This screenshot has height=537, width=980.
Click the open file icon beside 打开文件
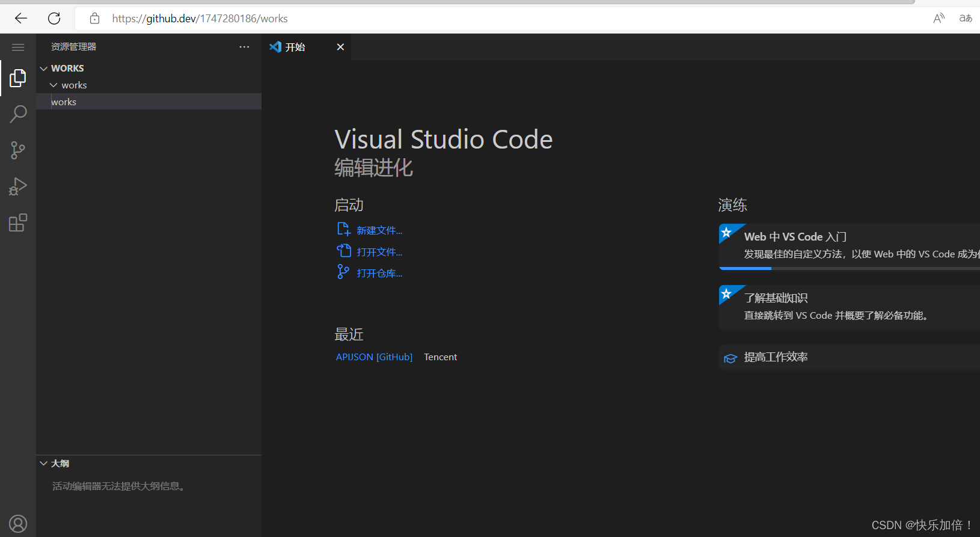coord(343,251)
